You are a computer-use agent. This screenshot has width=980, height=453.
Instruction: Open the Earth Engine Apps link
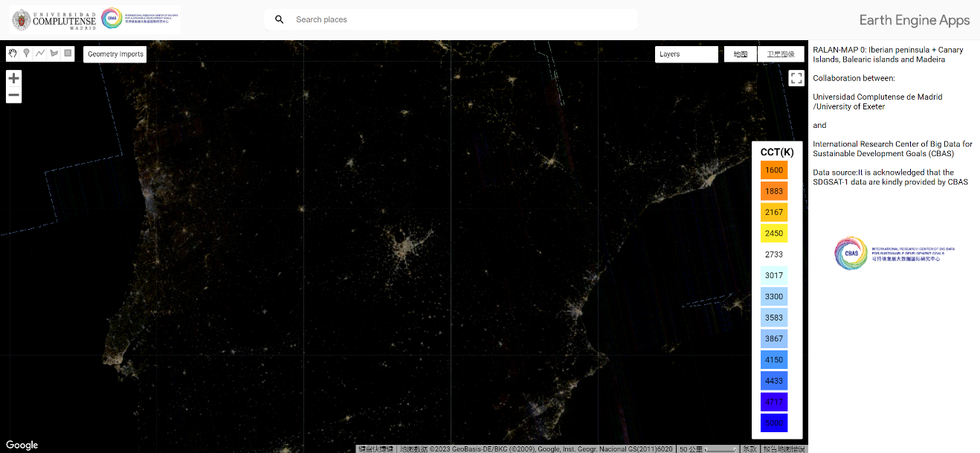coord(915,20)
